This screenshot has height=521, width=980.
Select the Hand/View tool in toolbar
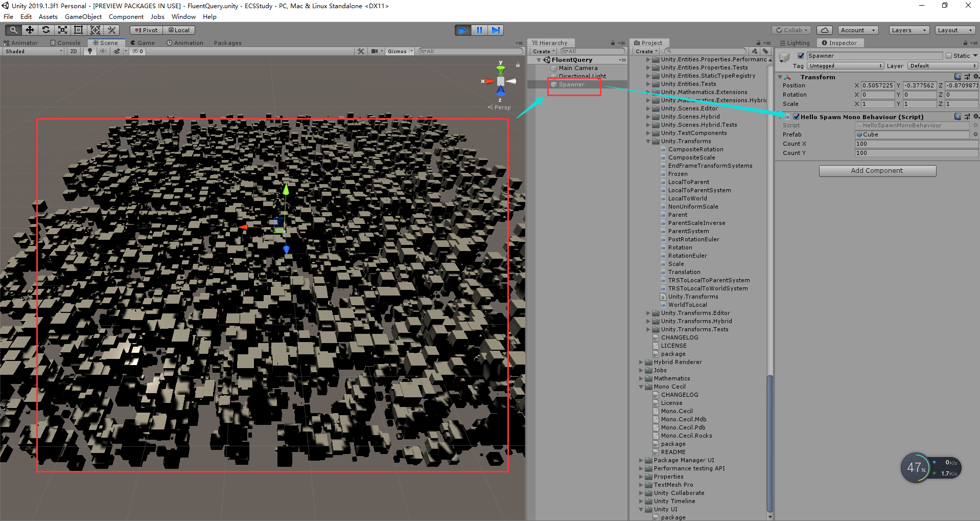[x=13, y=30]
